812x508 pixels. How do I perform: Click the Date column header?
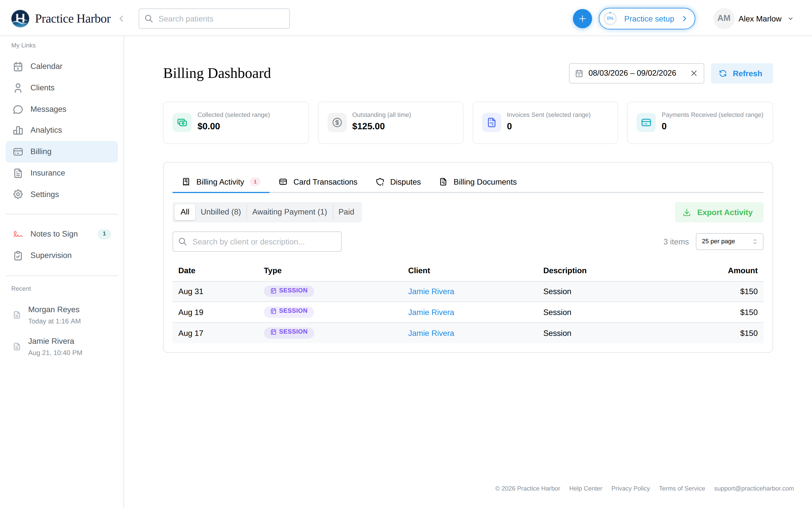click(187, 270)
